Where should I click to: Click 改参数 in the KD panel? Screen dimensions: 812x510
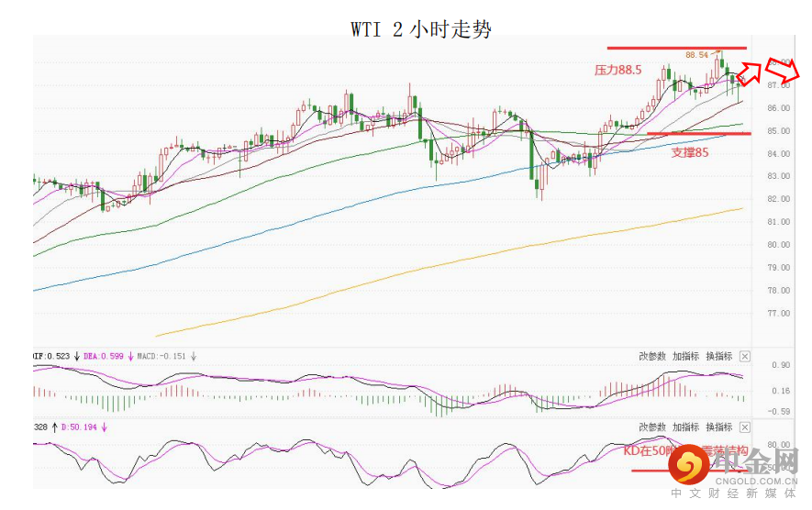click(652, 427)
